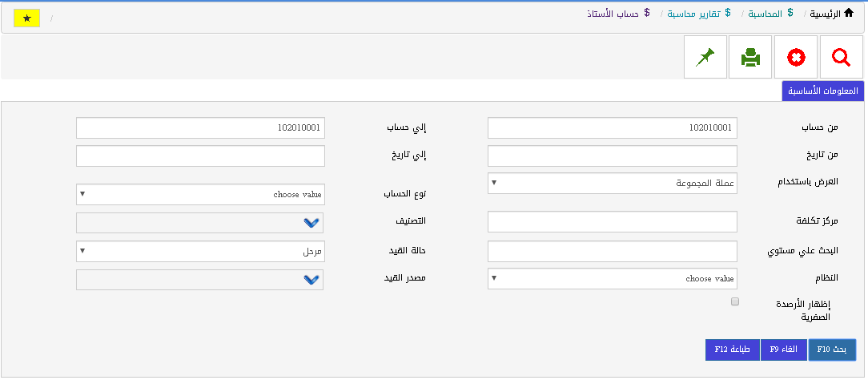Open the حالة القيد dropdown
This screenshot has height=380, width=868.
click(x=200, y=252)
